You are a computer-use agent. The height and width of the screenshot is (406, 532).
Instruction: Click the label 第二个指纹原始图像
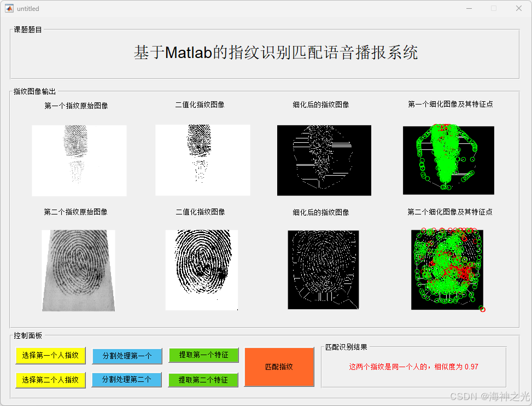tap(75, 212)
